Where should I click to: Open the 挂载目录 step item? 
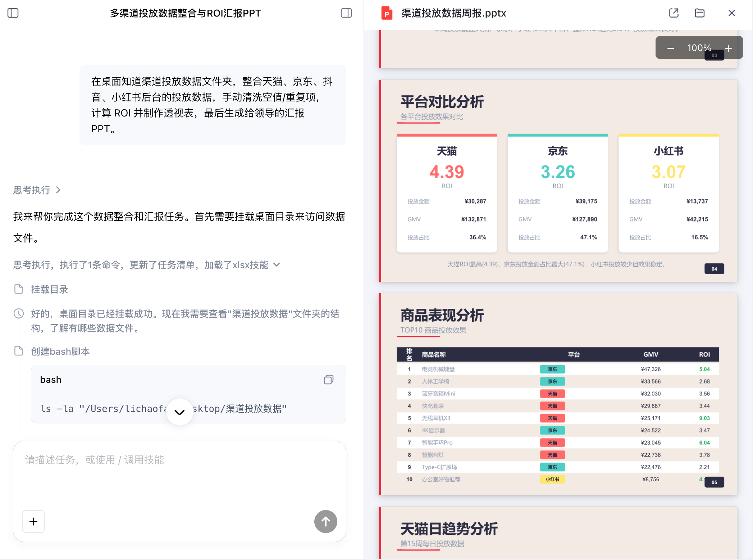tap(49, 289)
